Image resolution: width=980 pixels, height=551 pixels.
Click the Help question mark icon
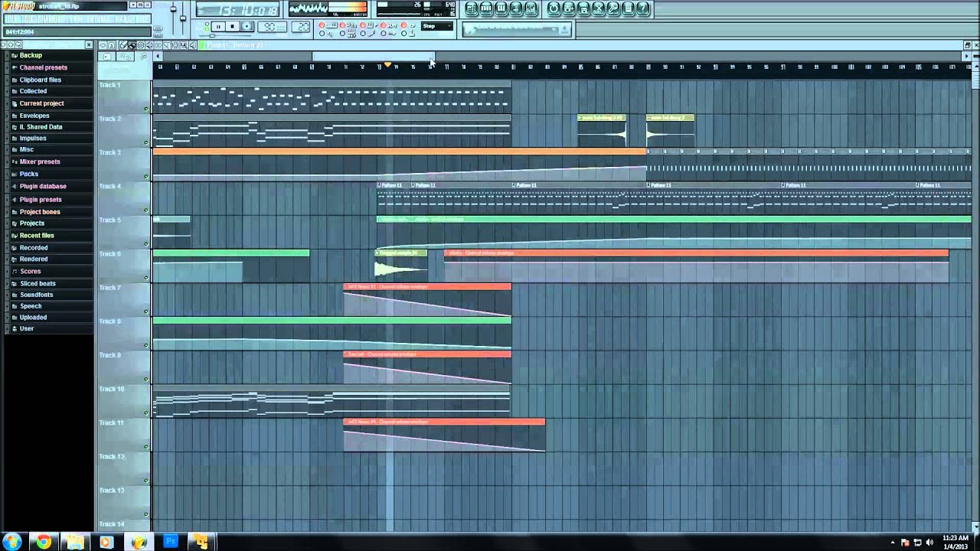click(x=642, y=8)
